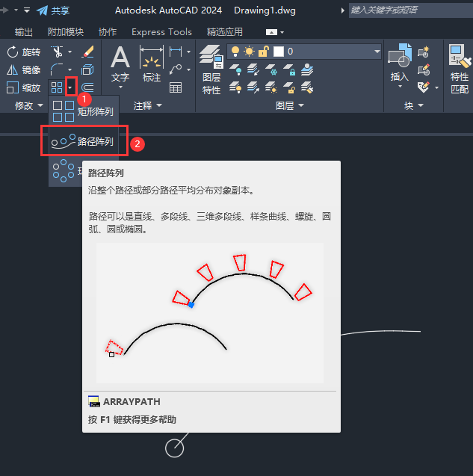
Task: Select the Rotate (旋转) tool
Action: [24, 52]
